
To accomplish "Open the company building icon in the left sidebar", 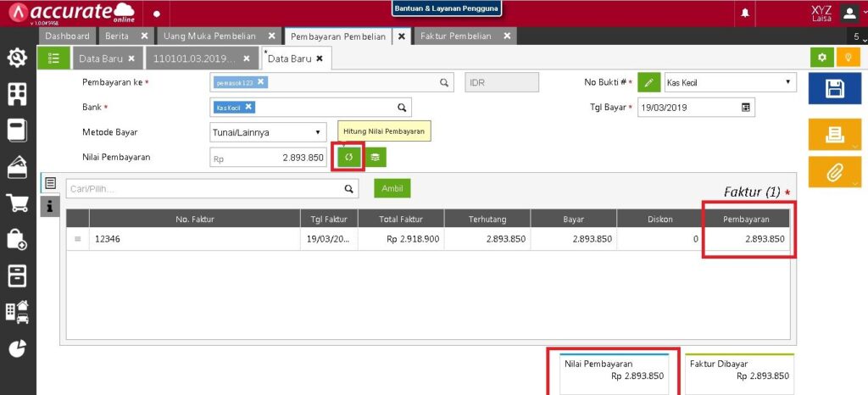I will (x=18, y=95).
